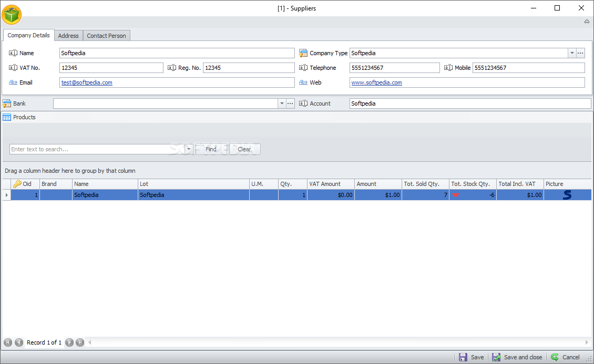
Task: Click the Clear button
Action: [x=244, y=149]
